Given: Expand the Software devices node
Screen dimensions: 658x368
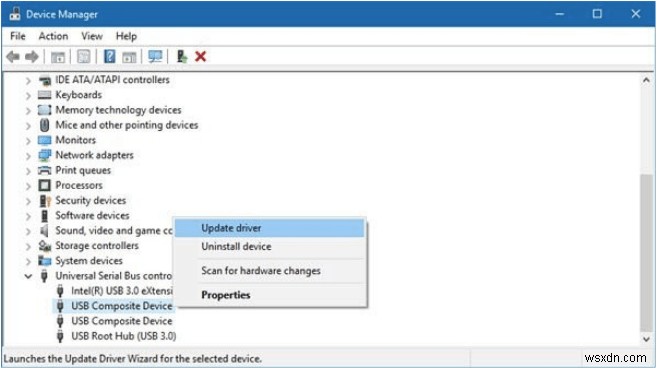Looking at the screenshot, I should coord(28,216).
